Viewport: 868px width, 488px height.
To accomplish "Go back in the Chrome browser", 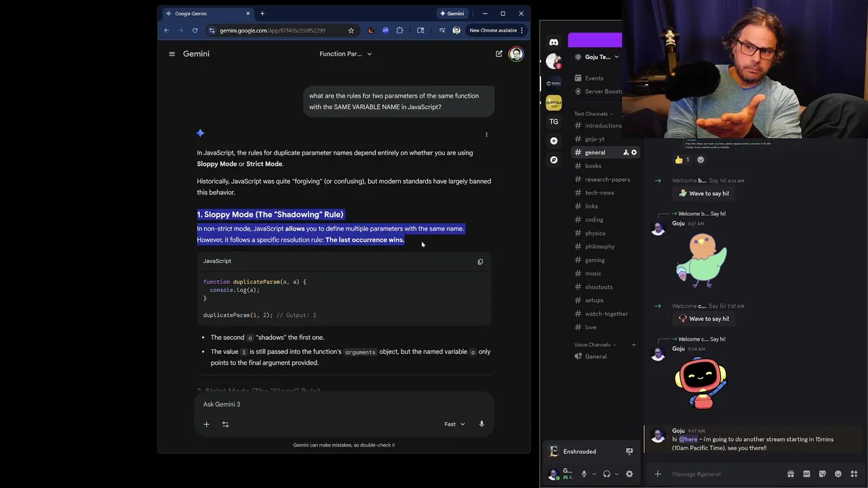I will (x=166, y=30).
